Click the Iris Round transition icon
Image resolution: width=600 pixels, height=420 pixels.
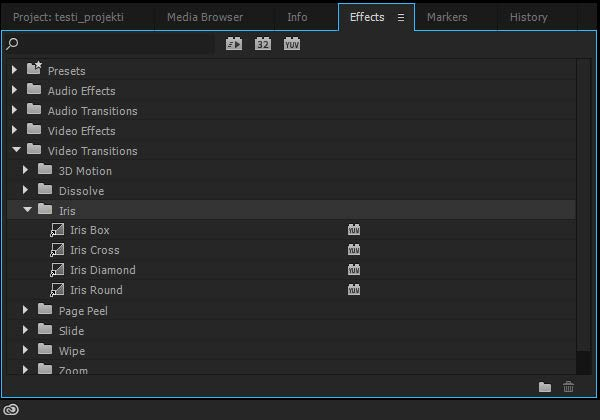[57, 290]
